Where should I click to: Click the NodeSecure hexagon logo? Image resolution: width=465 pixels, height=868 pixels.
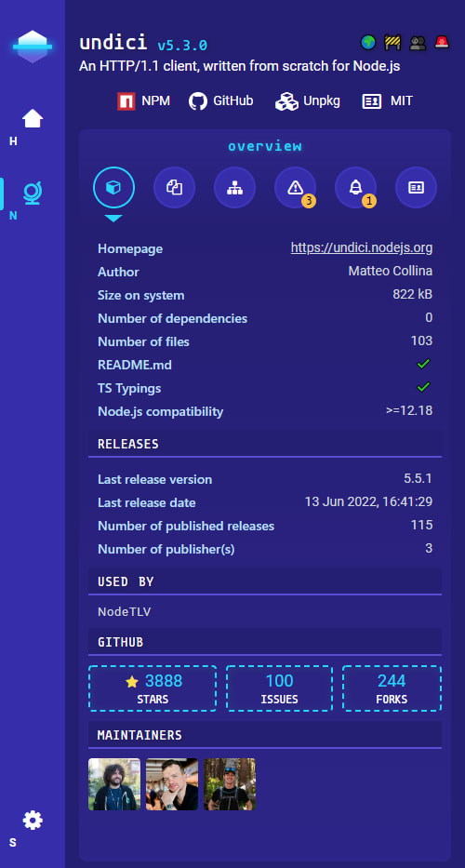(x=33, y=47)
